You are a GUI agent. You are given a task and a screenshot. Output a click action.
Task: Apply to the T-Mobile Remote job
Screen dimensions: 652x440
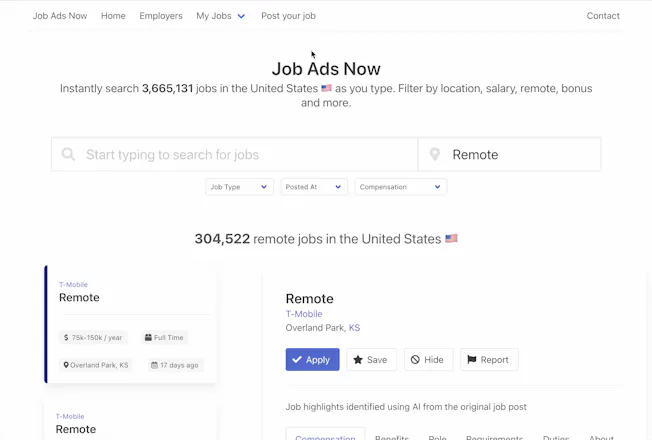click(x=312, y=360)
